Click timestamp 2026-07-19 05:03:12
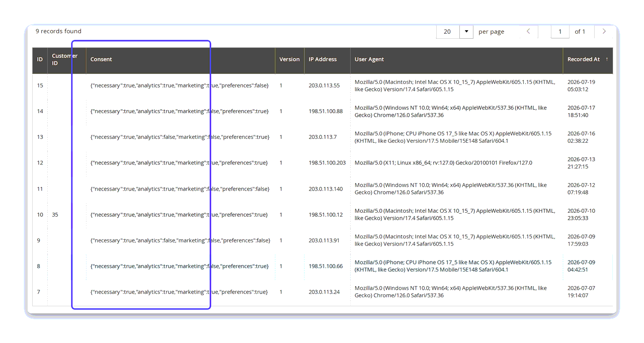This screenshot has height=343, width=644. click(x=581, y=85)
